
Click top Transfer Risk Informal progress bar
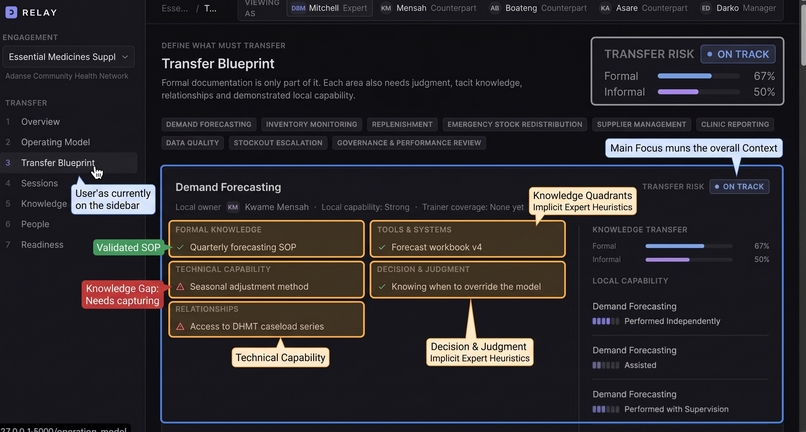(x=699, y=92)
